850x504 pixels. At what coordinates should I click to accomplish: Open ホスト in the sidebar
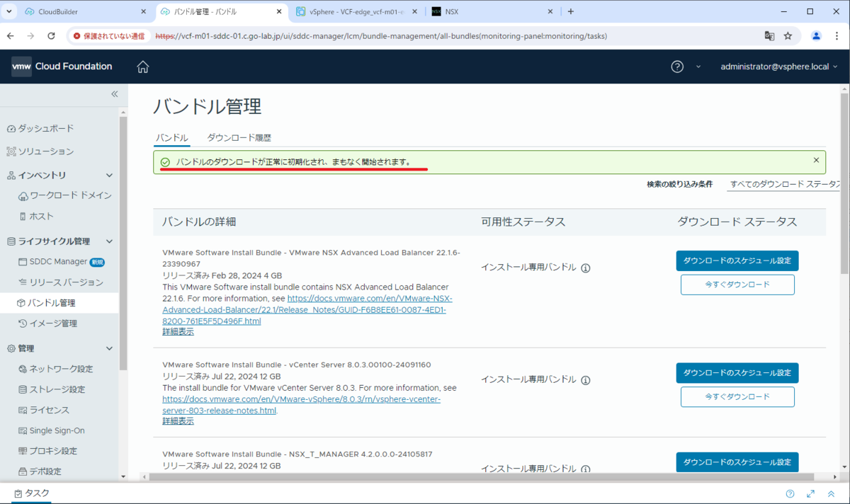(36, 216)
